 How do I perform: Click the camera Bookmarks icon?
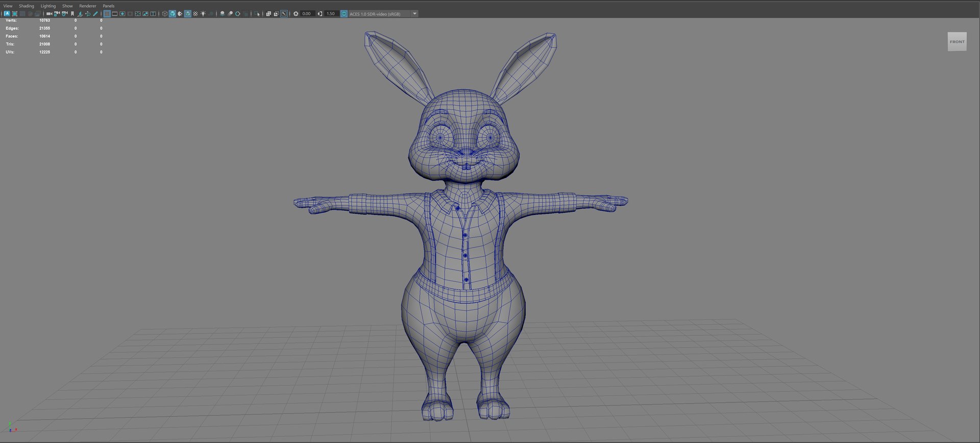(x=72, y=14)
